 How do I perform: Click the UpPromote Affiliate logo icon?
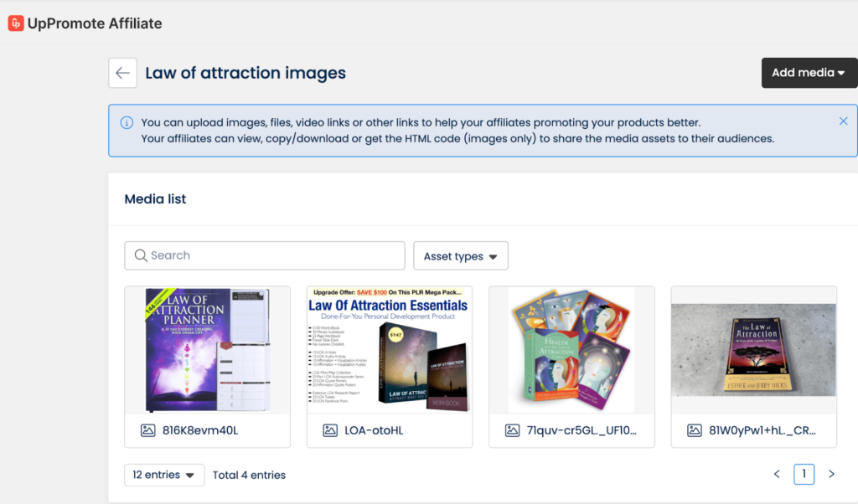tap(15, 23)
